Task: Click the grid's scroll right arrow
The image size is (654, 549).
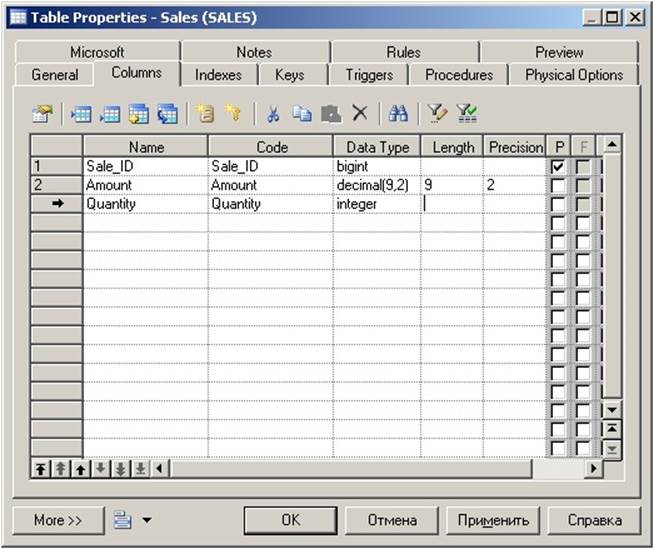Action: coord(593,469)
